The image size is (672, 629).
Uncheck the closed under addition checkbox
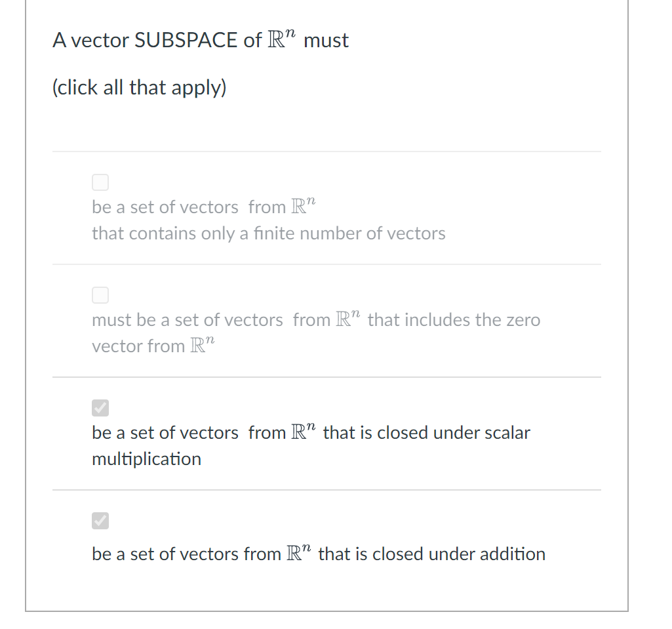tap(100, 521)
